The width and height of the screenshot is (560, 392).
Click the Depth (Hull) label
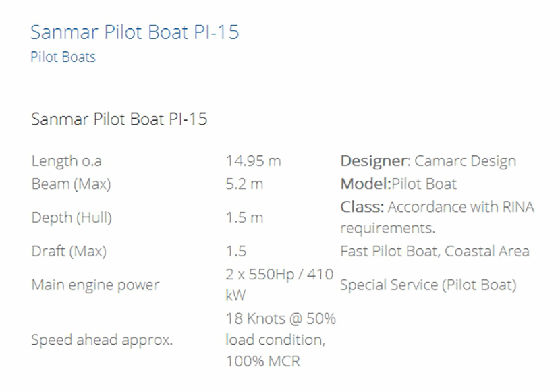[x=72, y=217]
